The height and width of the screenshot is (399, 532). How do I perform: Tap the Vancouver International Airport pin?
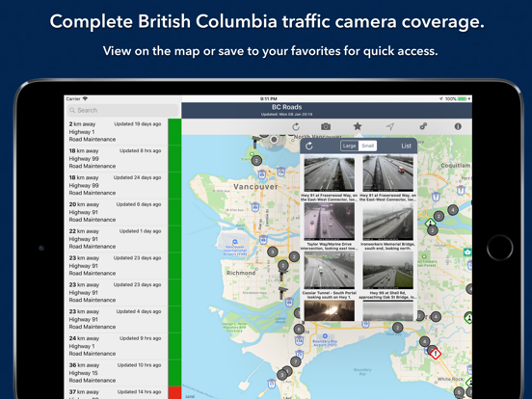[x=235, y=242]
